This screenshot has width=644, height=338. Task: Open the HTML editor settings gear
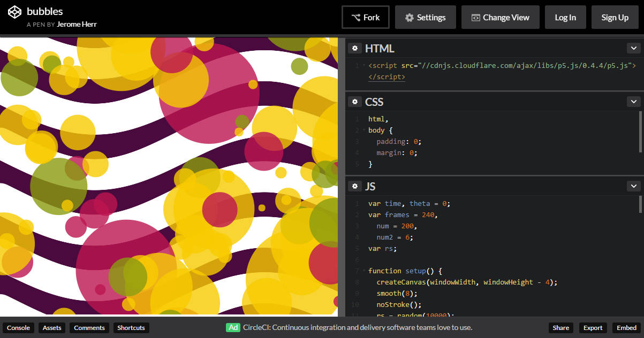tap(354, 48)
